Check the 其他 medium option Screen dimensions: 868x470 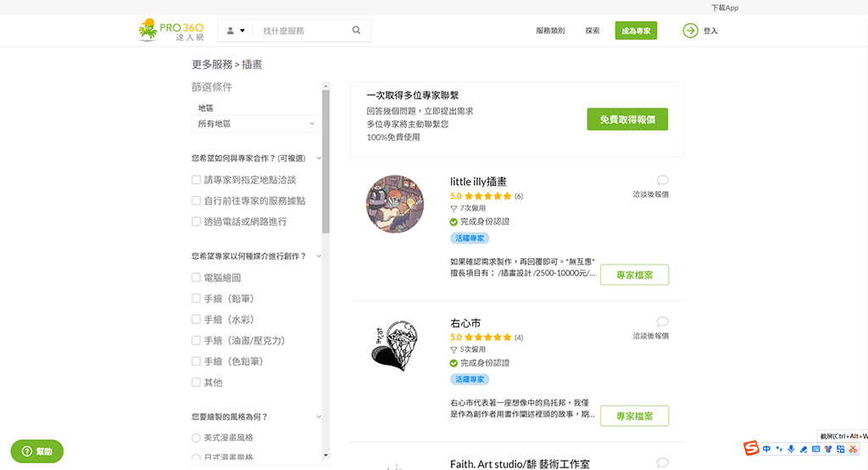[196, 383]
